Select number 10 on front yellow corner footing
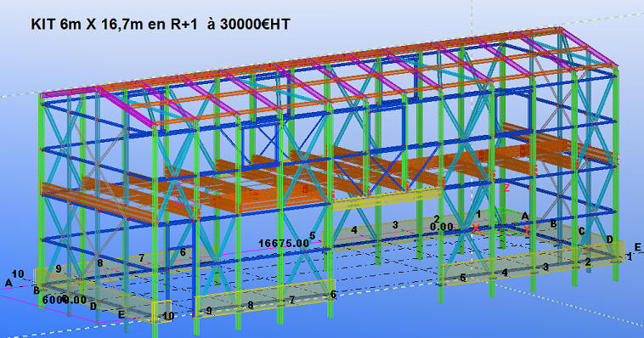The width and height of the screenshot is (644, 338). click(168, 316)
